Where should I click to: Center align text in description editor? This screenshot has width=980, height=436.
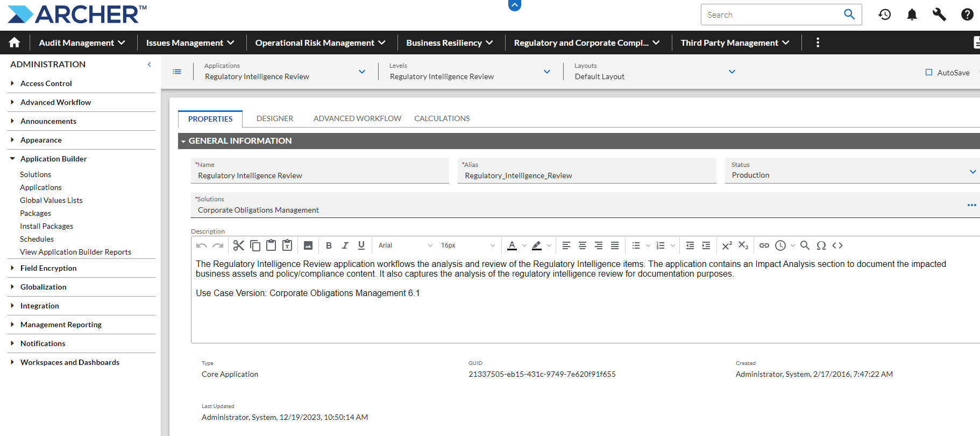pos(583,245)
